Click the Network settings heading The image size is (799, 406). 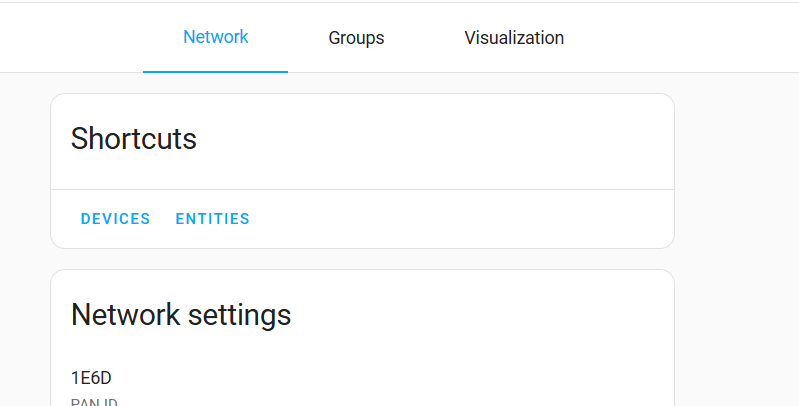pyautogui.click(x=181, y=316)
